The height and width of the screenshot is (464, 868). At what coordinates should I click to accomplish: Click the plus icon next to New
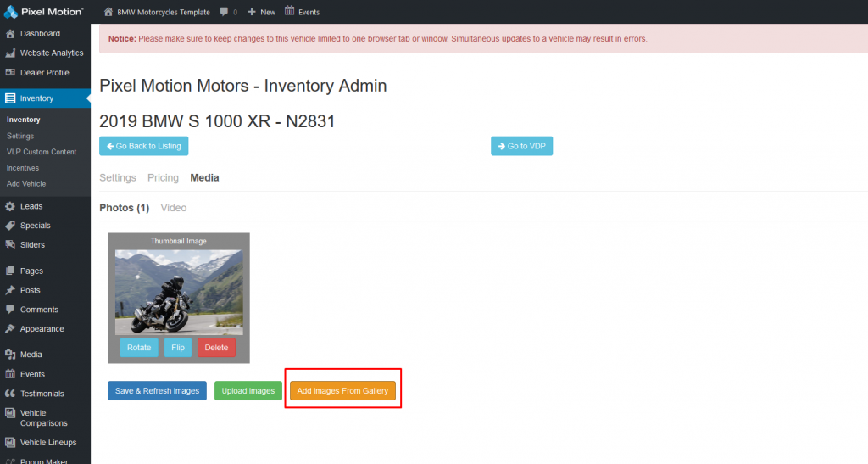(251, 12)
